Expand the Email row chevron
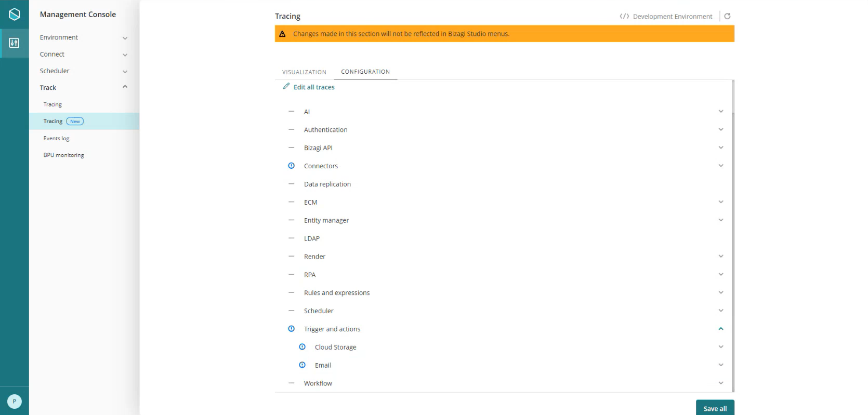Viewport: 868px width, 415px height. coord(721,365)
